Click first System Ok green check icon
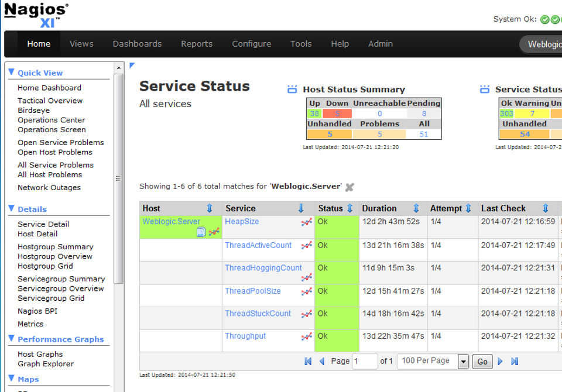 tap(545, 20)
